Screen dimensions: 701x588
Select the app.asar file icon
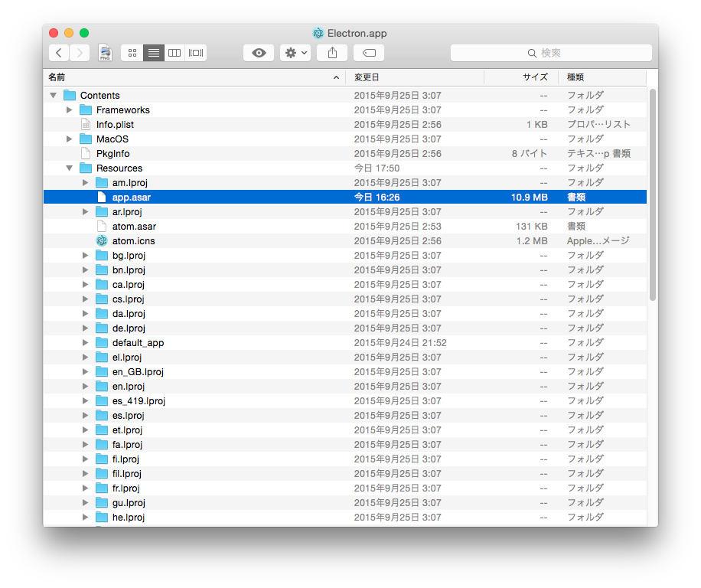pos(102,198)
